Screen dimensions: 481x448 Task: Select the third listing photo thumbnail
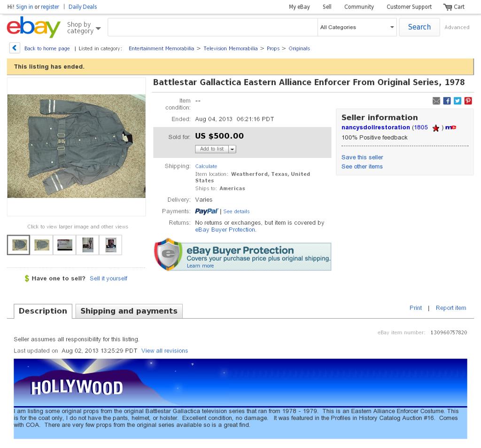[65, 245]
